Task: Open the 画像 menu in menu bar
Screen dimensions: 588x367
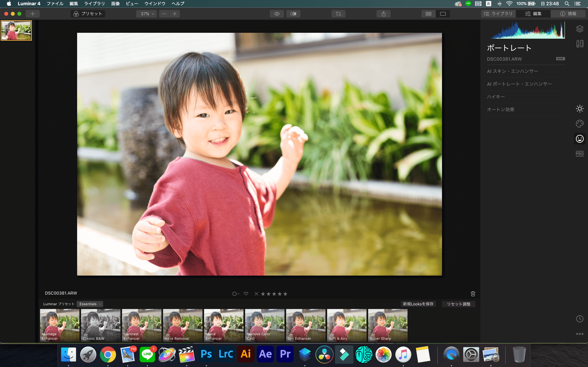Action: click(115, 4)
